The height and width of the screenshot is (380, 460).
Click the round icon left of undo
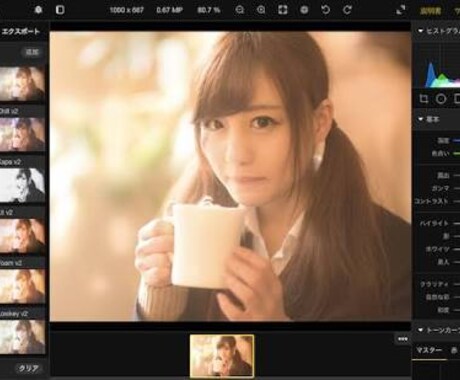click(304, 10)
